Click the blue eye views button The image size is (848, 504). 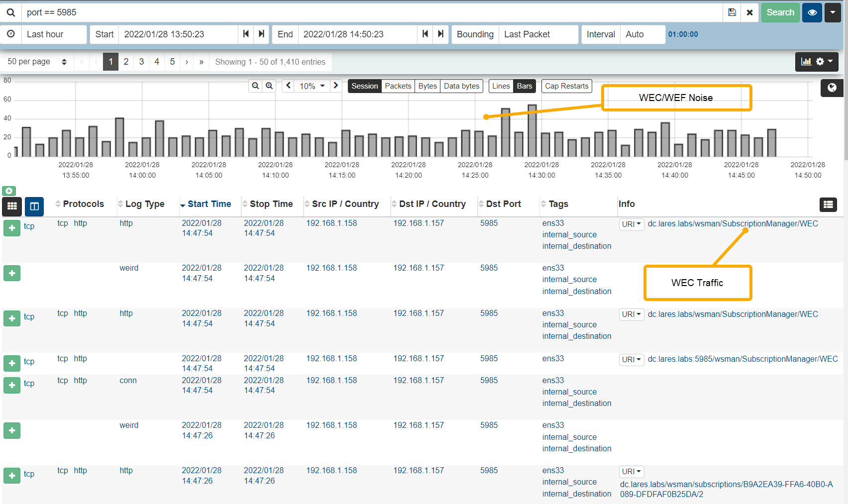812,12
